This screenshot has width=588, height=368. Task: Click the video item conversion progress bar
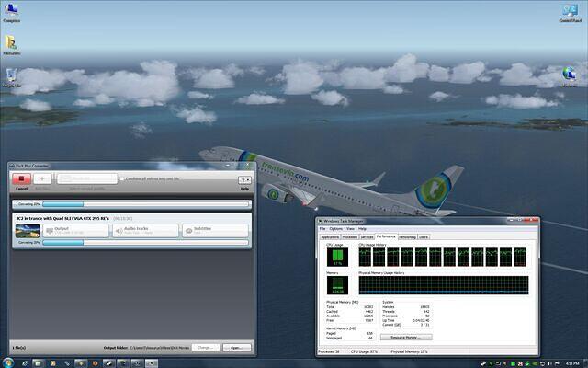click(x=145, y=243)
